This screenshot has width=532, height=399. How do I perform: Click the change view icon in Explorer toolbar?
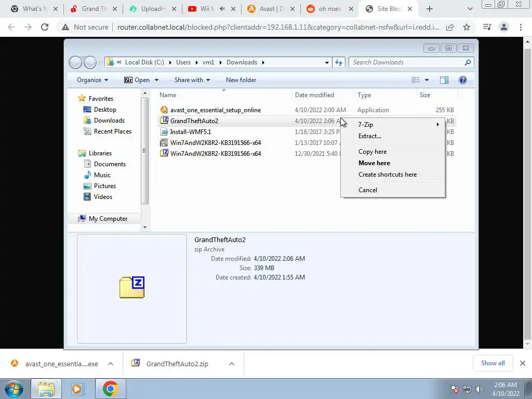click(x=415, y=80)
